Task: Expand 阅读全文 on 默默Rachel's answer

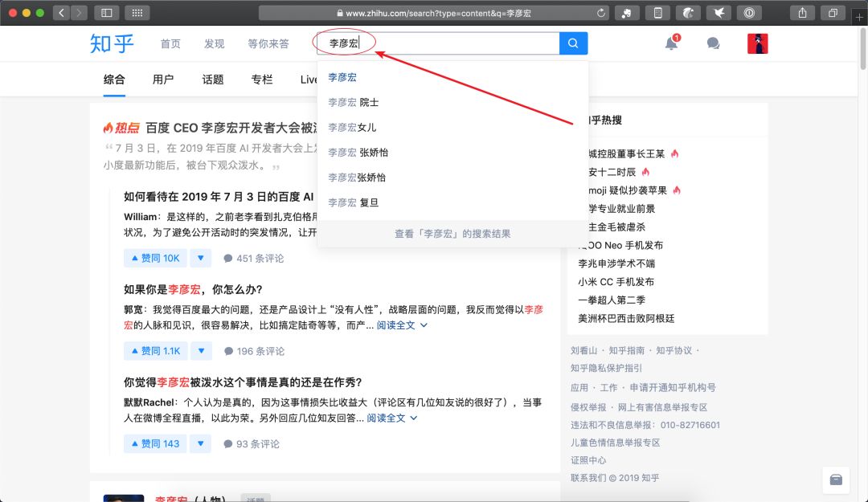Action: click(x=392, y=418)
